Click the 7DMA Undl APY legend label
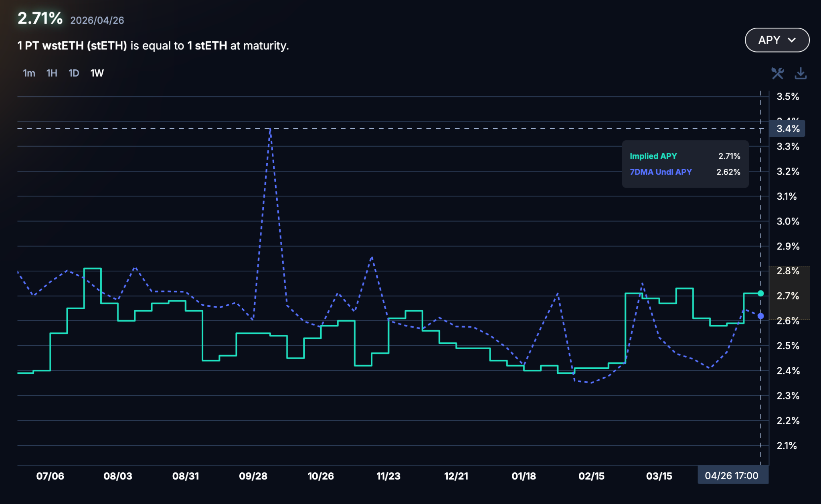 (x=661, y=172)
